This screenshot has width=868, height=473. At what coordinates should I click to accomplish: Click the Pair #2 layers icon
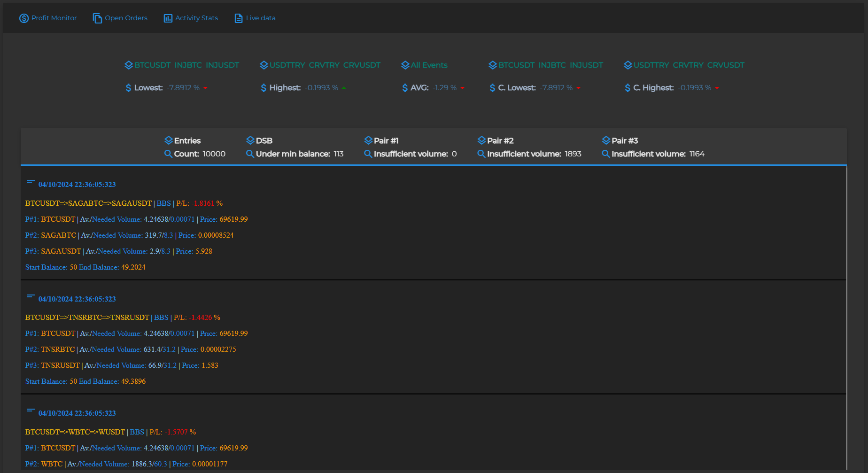pyautogui.click(x=481, y=140)
